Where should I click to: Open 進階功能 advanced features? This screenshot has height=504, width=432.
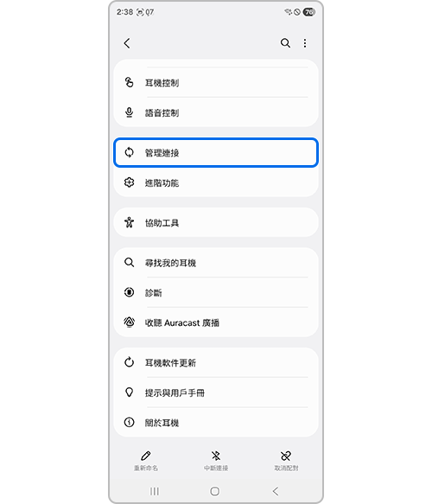216,182
